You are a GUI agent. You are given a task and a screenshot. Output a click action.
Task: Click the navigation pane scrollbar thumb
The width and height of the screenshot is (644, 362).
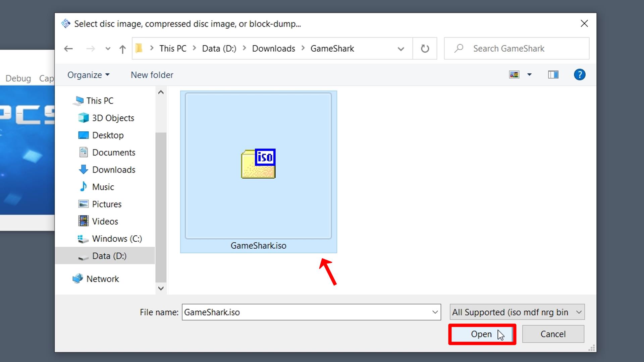coord(161,207)
